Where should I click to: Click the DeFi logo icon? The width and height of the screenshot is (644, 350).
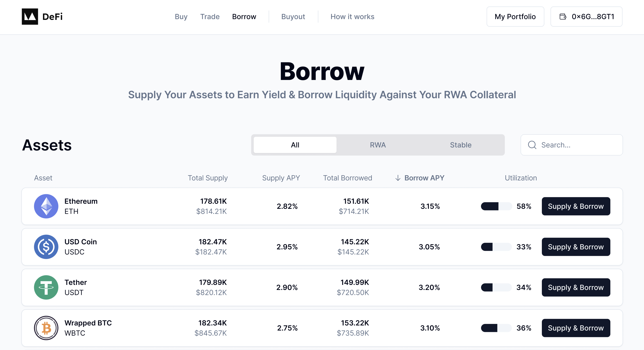click(30, 16)
